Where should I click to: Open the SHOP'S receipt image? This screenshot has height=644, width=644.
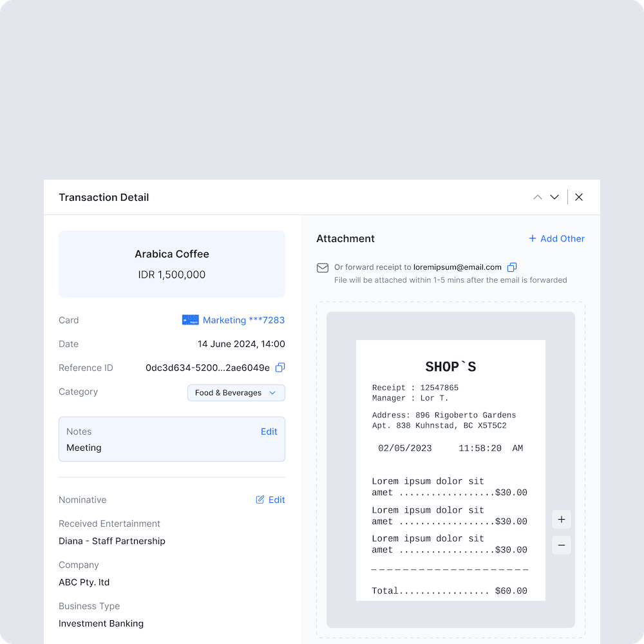tap(450, 470)
